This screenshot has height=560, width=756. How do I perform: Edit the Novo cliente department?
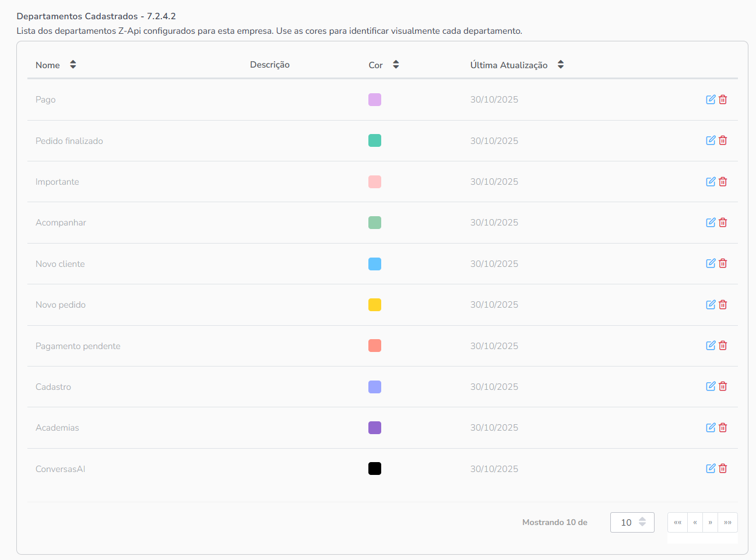711,263
